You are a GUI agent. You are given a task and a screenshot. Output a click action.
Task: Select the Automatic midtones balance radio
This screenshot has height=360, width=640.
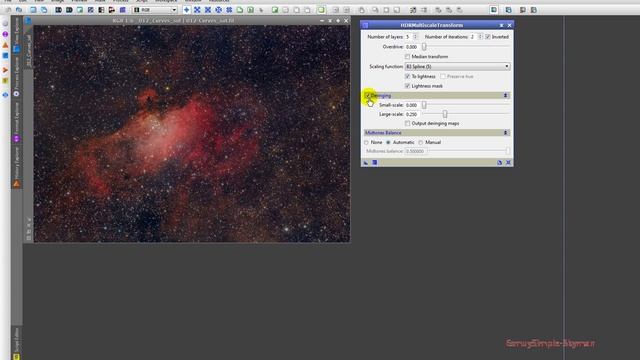pyautogui.click(x=389, y=142)
